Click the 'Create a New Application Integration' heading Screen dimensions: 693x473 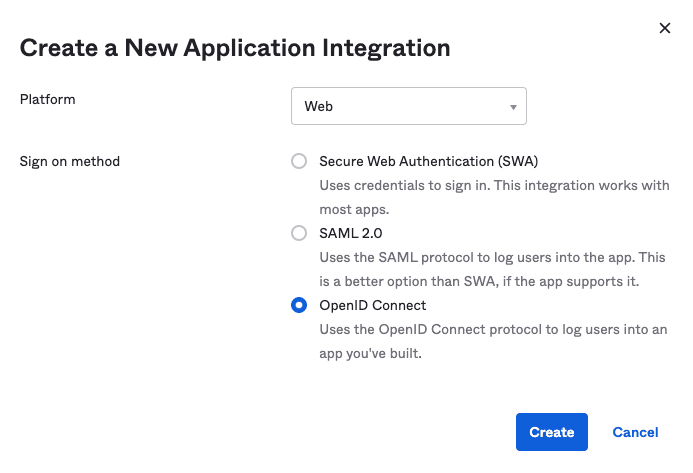coord(235,47)
